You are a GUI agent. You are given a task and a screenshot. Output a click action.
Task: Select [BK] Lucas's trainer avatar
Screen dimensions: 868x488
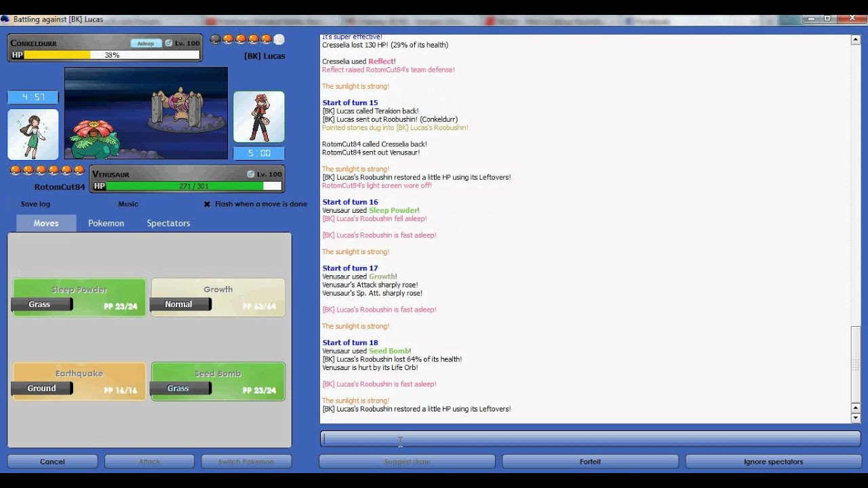(x=259, y=117)
